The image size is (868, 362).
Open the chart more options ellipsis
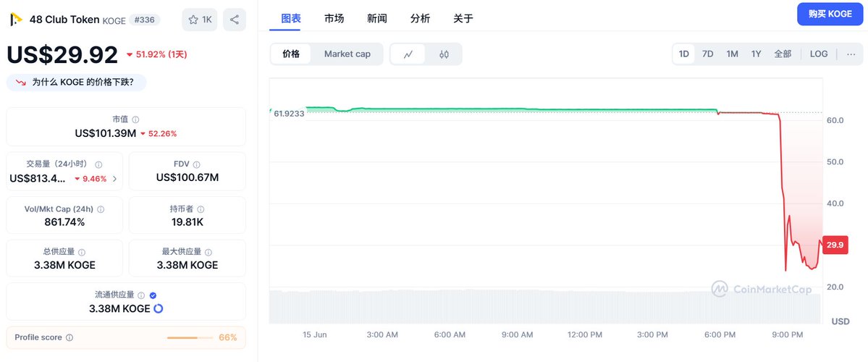pyautogui.click(x=851, y=54)
